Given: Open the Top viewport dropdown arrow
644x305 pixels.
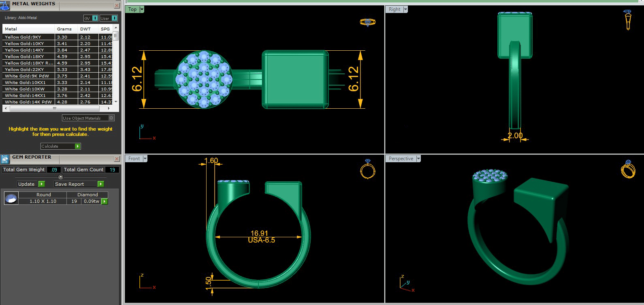Looking at the screenshot, I should pyautogui.click(x=142, y=9).
